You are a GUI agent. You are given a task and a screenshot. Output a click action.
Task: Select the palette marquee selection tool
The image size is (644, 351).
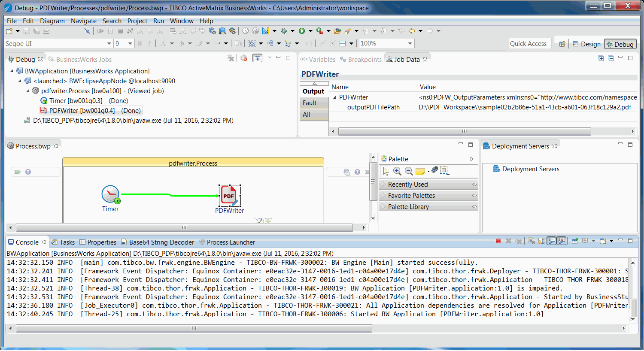(444, 171)
